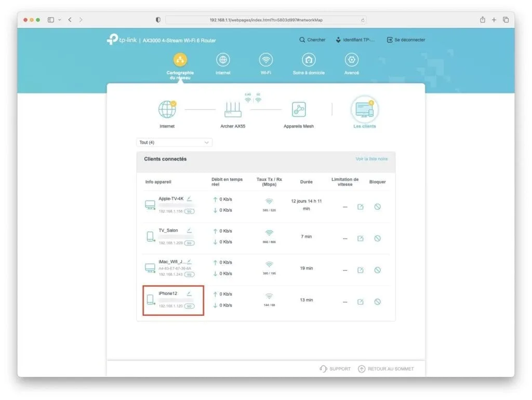Edit the TV_Salon device name
This screenshot has width=532, height=400.
pyautogui.click(x=189, y=230)
